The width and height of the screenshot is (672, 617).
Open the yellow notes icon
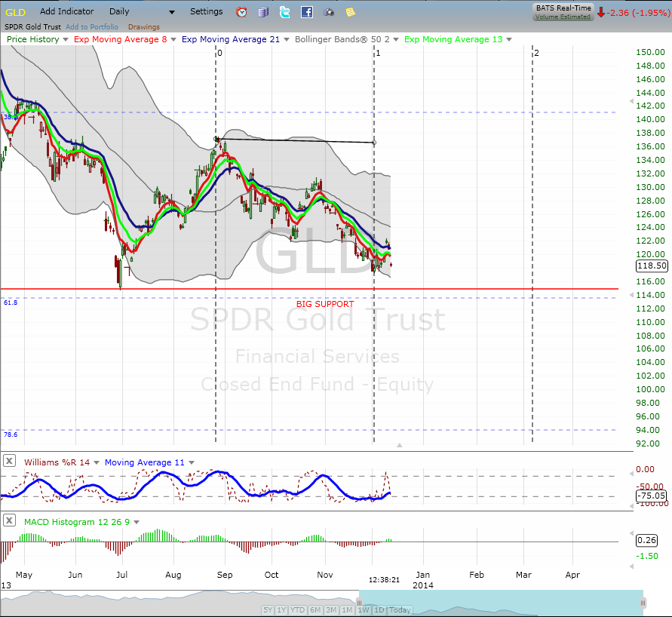pos(351,12)
